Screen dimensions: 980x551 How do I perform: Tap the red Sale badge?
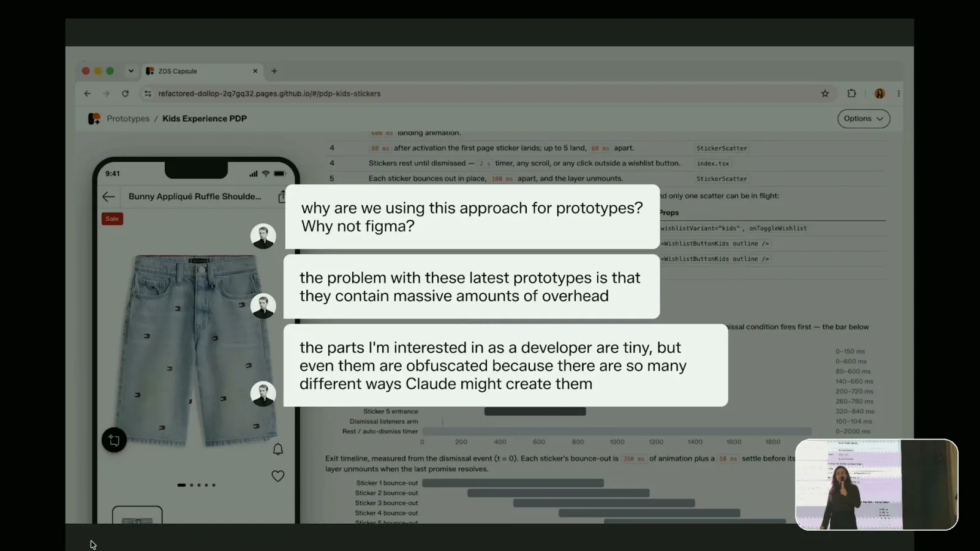pos(112,219)
